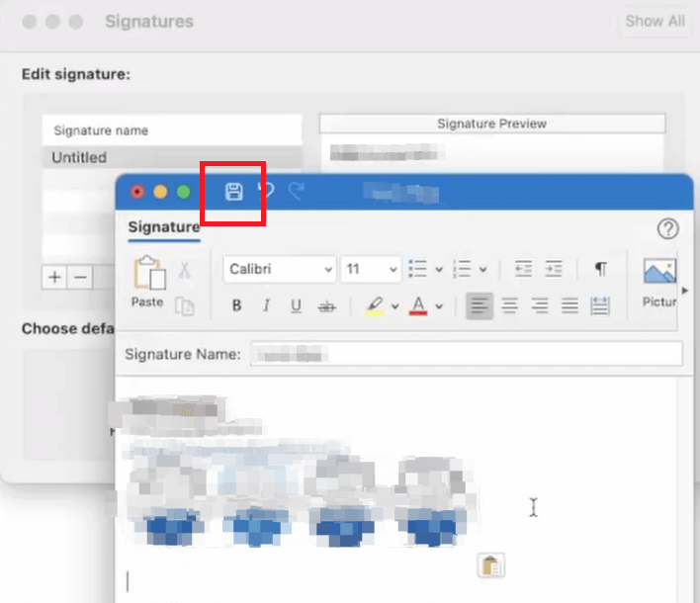Click the paragraph direction pilcrow icon

point(600,269)
